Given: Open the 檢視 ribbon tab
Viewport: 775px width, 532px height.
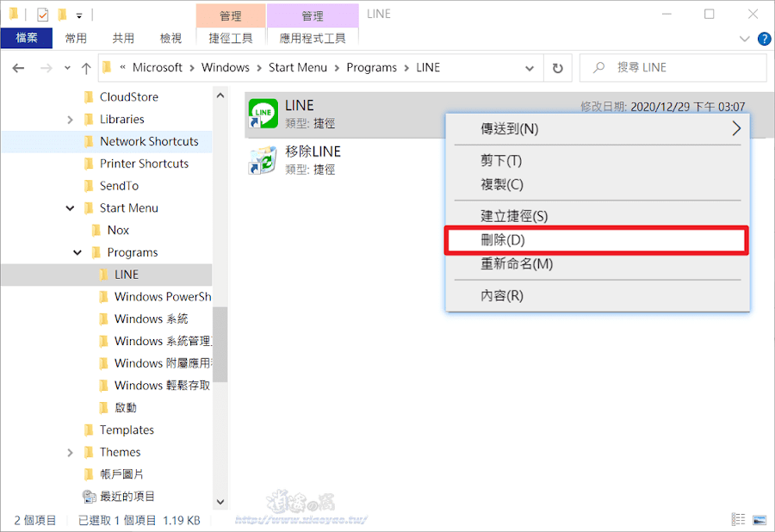Looking at the screenshot, I should click(x=170, y=38).
